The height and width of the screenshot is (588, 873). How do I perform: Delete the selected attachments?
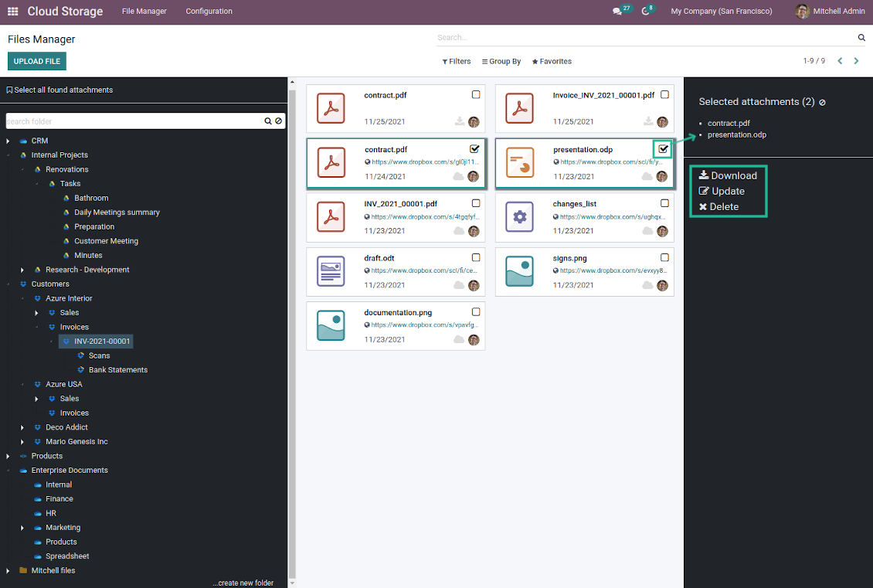718,206
